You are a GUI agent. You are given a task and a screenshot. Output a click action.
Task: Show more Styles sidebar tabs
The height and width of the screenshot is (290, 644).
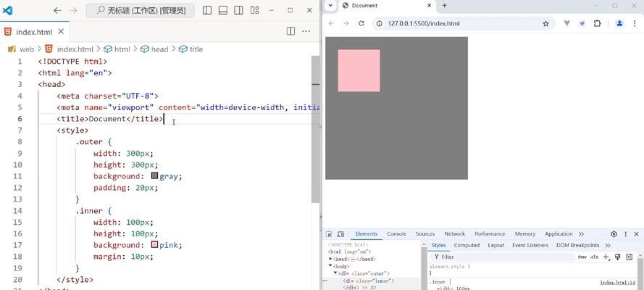point(608,245)
